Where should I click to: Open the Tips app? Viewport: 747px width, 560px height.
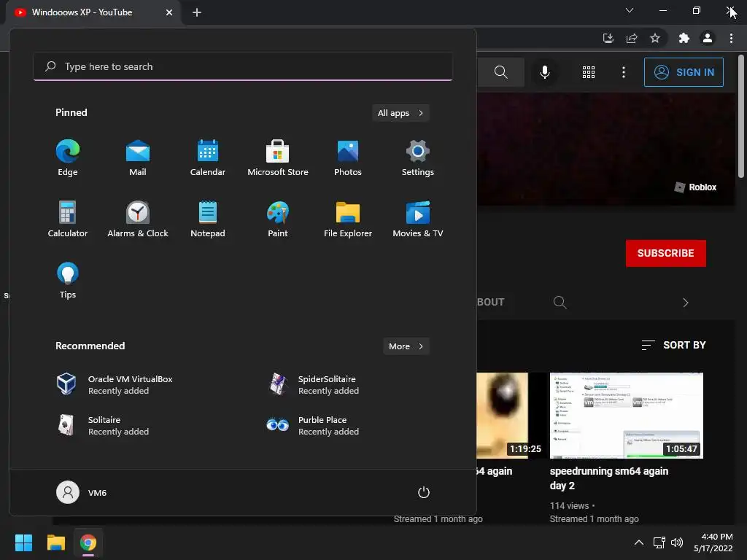click(68, 281)
